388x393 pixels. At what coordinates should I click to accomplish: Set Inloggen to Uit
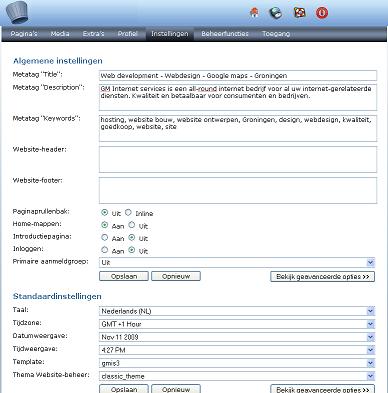[x=132, y=250]
